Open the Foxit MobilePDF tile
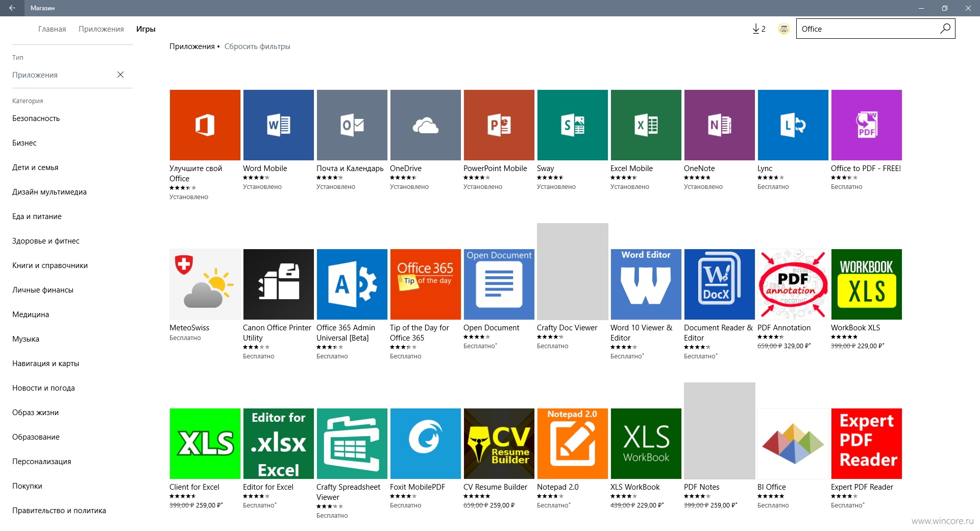 coord(425,444)
